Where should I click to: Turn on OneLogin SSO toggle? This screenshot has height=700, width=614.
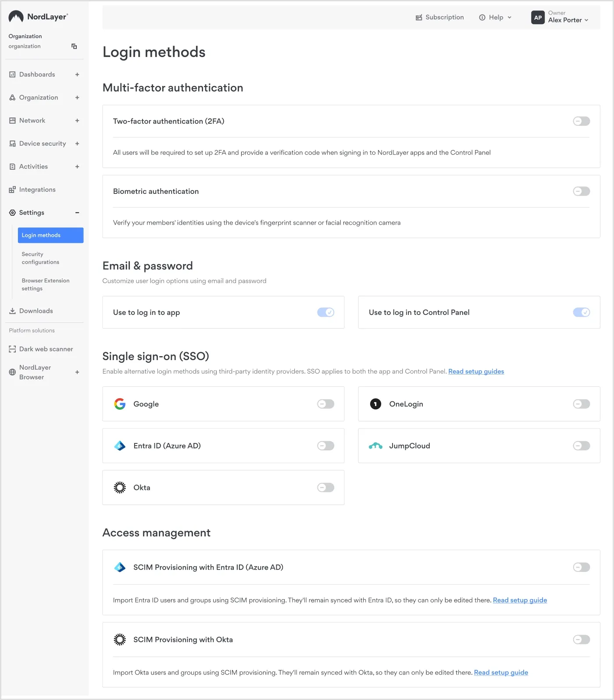tap(581, 404)
